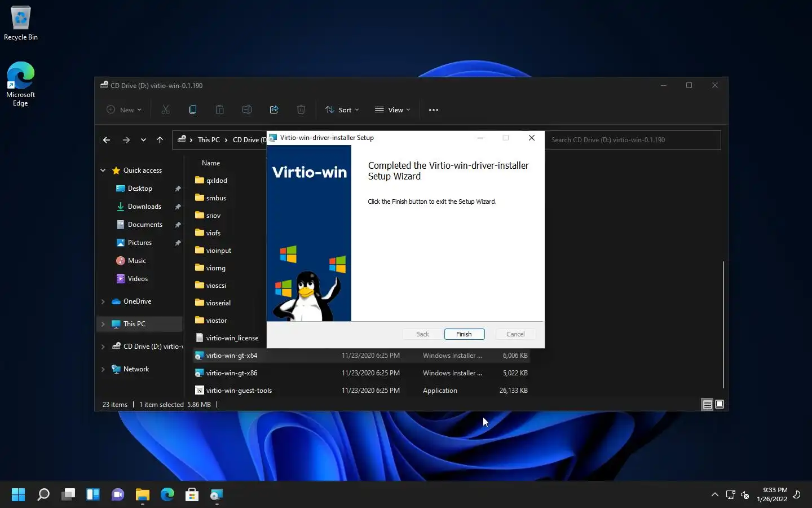
Task: Collapse the Quick access tree node
Action: coord(103,170)
